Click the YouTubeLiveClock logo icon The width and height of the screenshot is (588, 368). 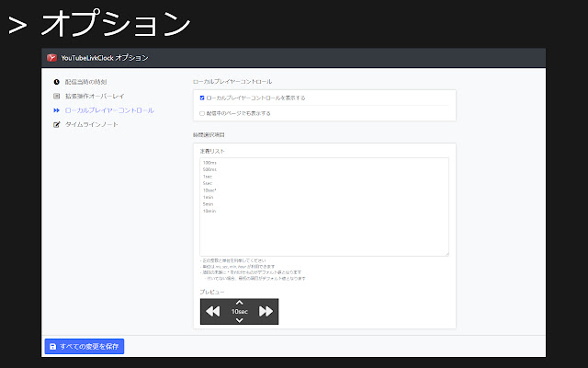tap(52, 58)
